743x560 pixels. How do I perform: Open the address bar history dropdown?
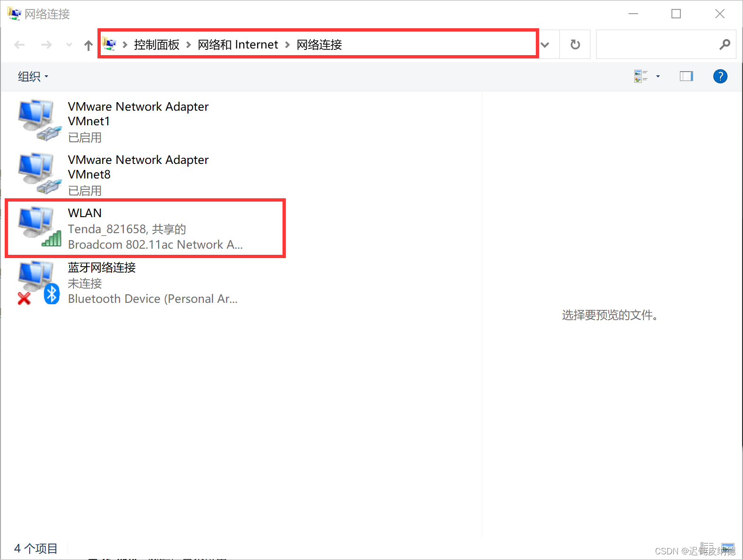(x=545, y=45)
